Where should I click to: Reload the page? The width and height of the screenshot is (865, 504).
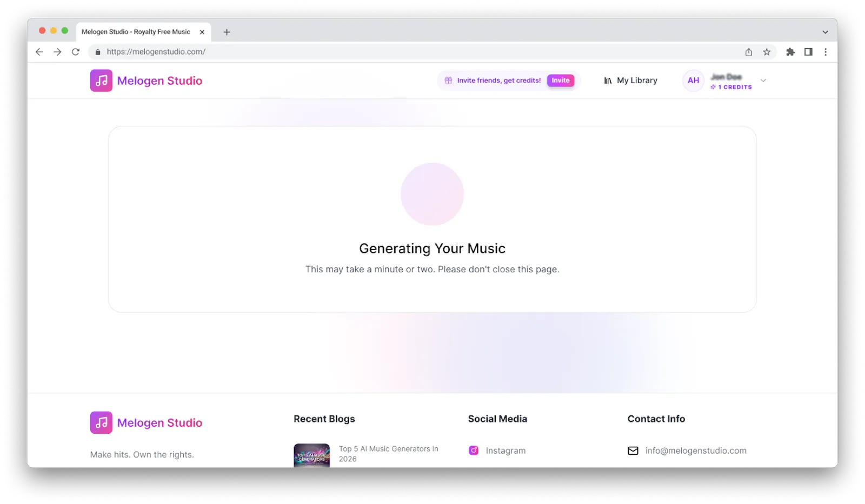coord(76,52)
